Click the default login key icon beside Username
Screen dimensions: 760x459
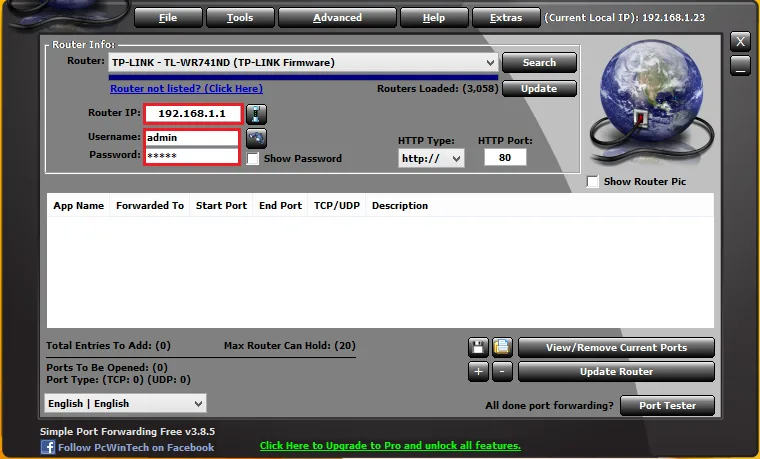(x=256, y=138)
